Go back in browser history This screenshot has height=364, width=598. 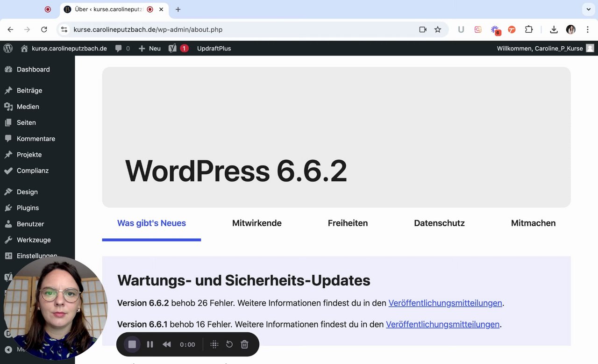(x=10, y=29)
